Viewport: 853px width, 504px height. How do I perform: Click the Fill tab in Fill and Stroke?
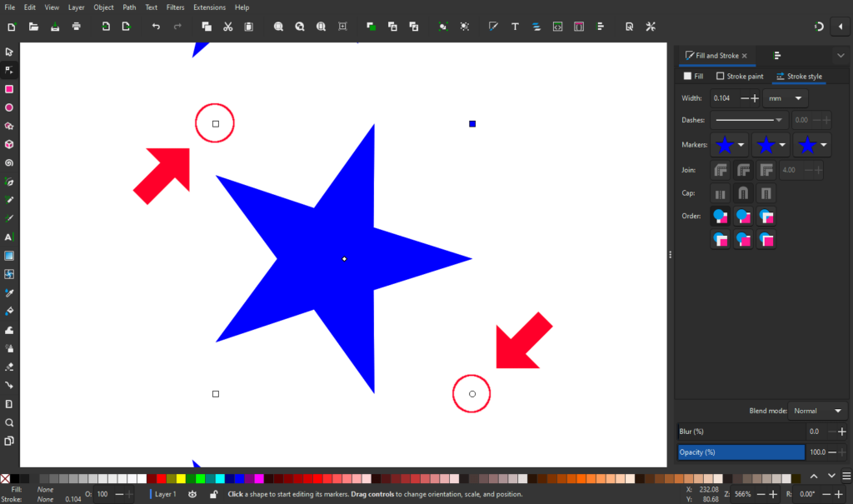point(693,76)
